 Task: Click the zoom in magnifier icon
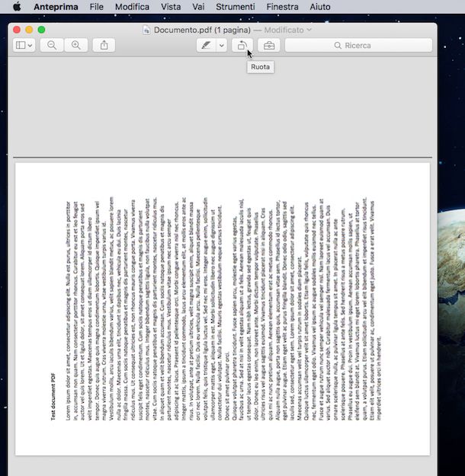[x=76, y=45]
